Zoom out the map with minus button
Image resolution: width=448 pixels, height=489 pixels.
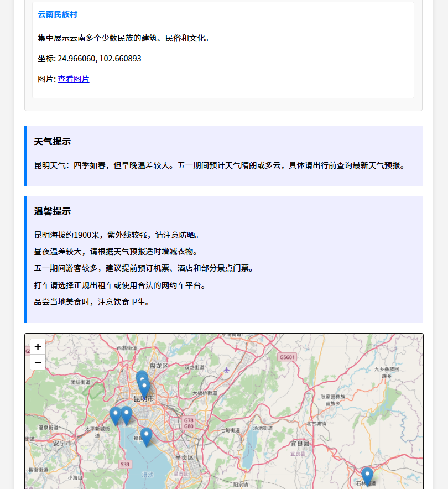point(38,362)
